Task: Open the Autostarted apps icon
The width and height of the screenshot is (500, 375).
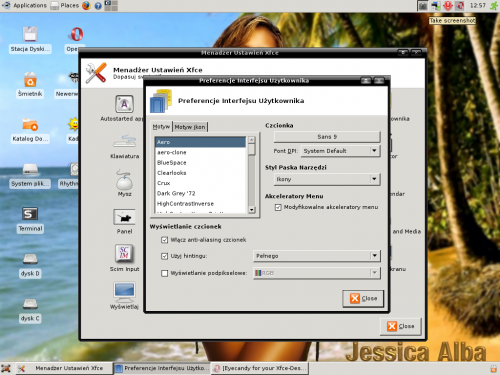Action: [x=124, y=104]
